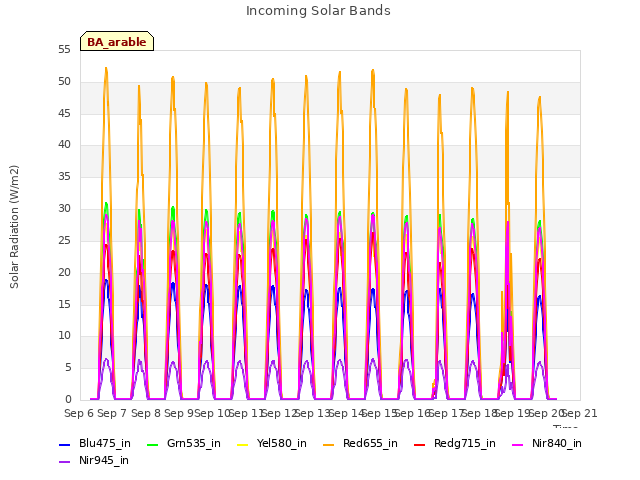Image resolution: width=640 pixels, height=480 pixels.
Task: Click the 55 y-axis tick label
Action: pos(64,49)
